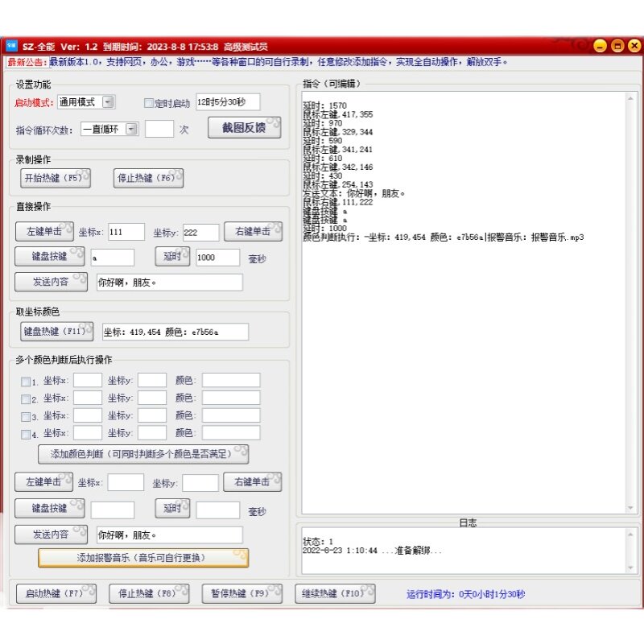
Task: Click 发送内容 button in 直接操作 section
Action: (x=51, y=282)
